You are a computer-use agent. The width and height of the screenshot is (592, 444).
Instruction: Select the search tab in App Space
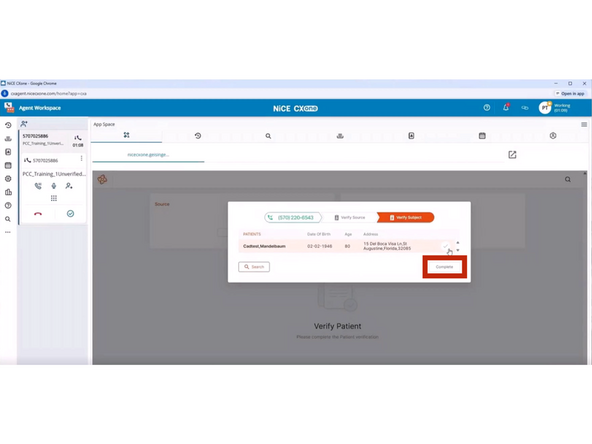[x=268, y=136]
